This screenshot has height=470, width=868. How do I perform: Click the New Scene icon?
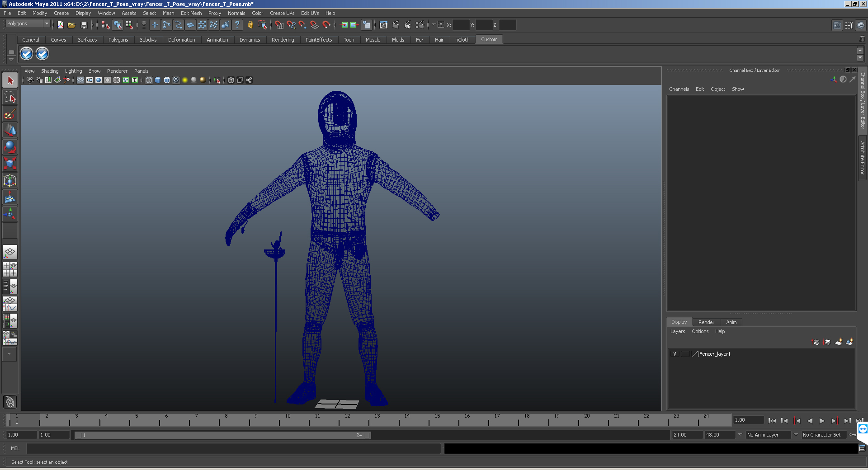tap(60, 25)
